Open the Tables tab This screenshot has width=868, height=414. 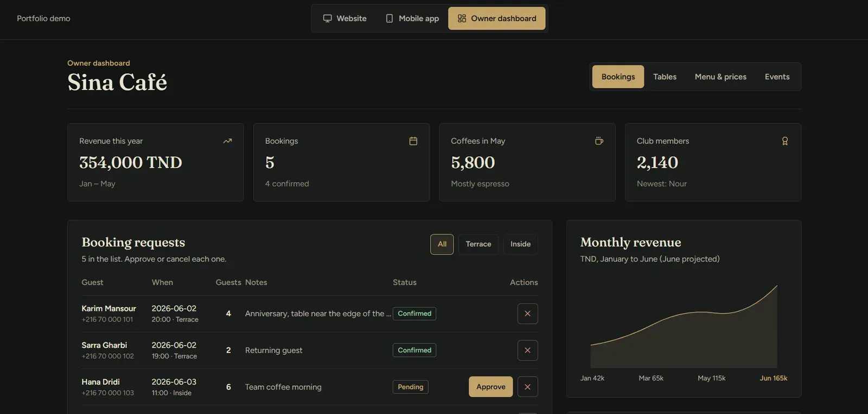[665, 77]
